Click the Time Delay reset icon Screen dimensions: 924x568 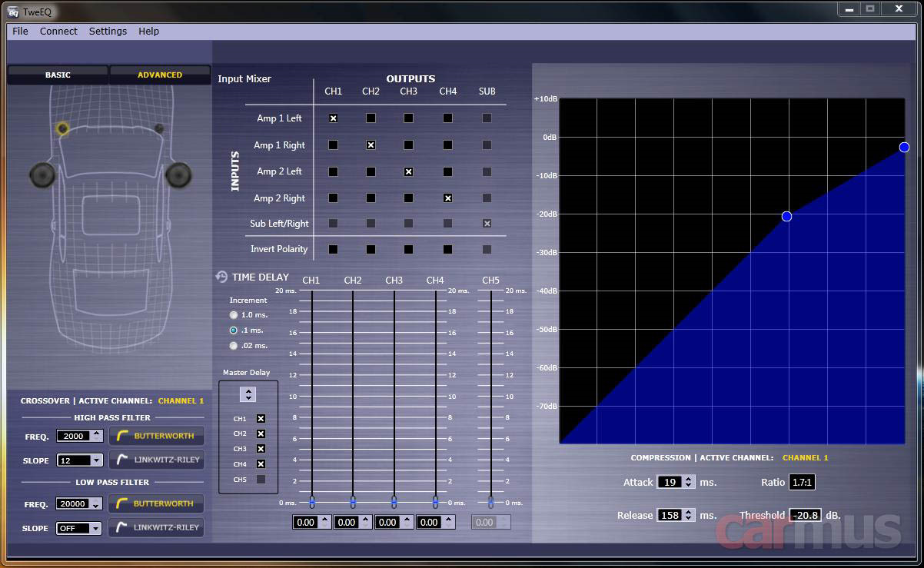click(x=221, y=277)
